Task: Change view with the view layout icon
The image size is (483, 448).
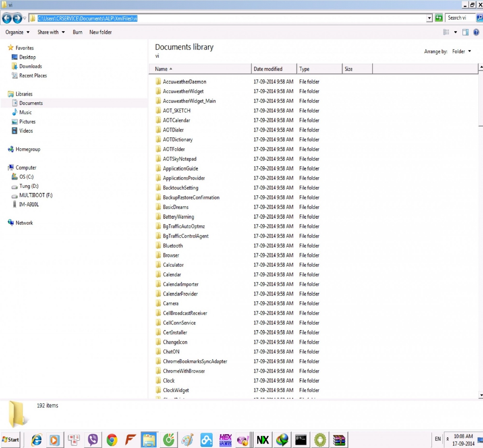Action: click(446, 32)
